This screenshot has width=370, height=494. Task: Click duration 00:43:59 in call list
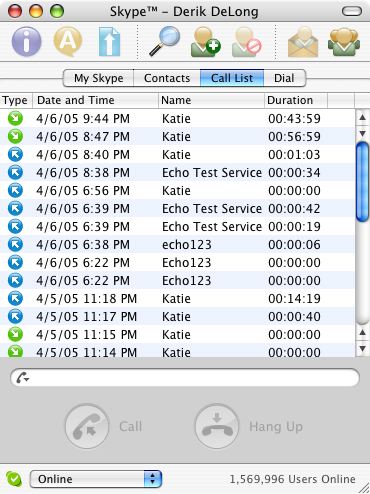tap(294, 119)
